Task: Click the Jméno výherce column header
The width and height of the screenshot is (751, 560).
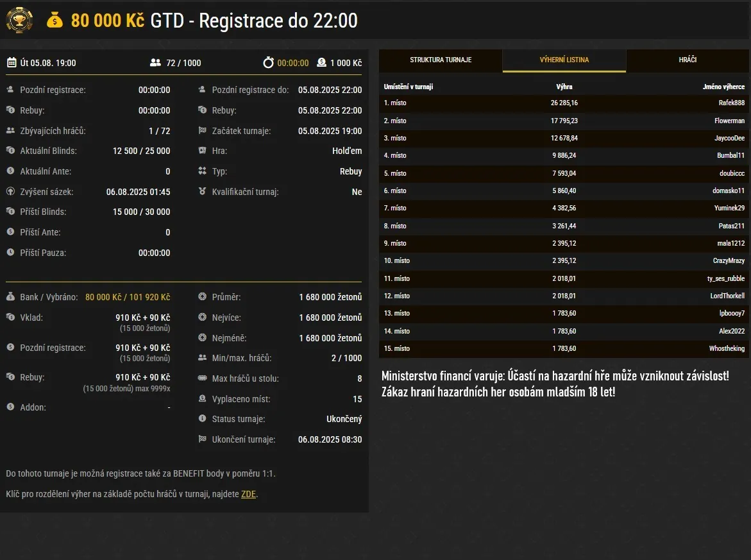Action: (x=723, y=87)
